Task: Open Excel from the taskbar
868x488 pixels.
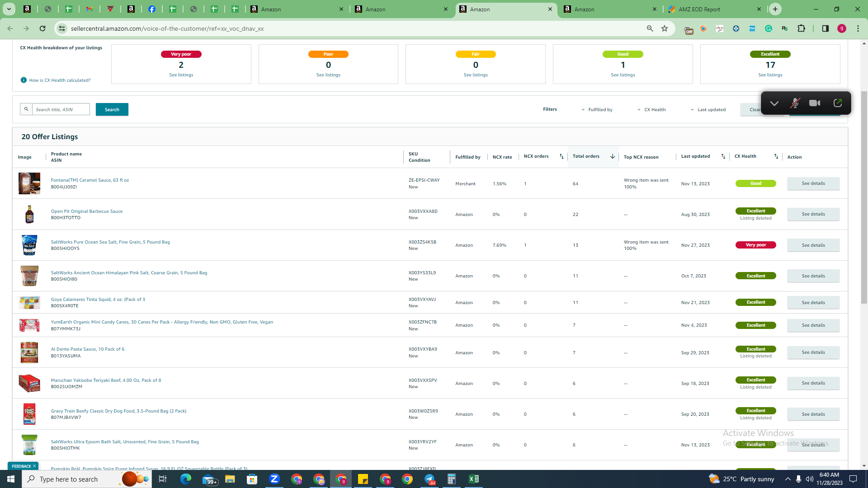Action: (474, 479)
